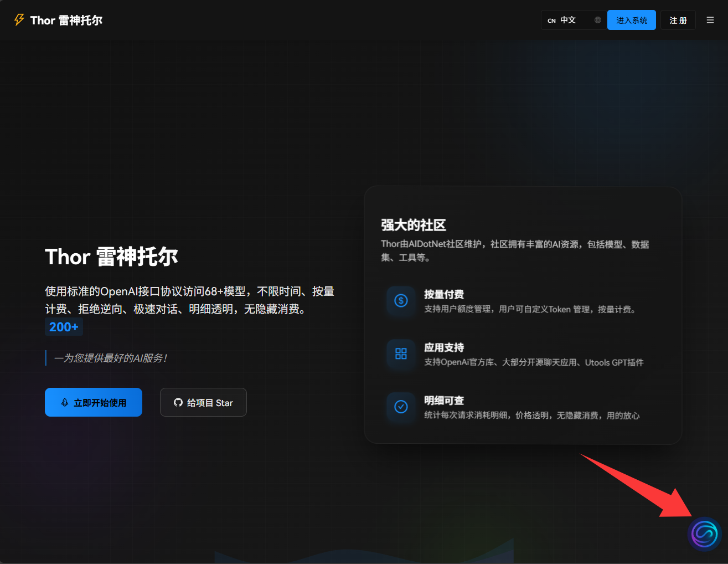Click the description starting 使用标准的OpenAI接口协议
This screenshot has width=728, height=564.
click(x=189, y=300)
